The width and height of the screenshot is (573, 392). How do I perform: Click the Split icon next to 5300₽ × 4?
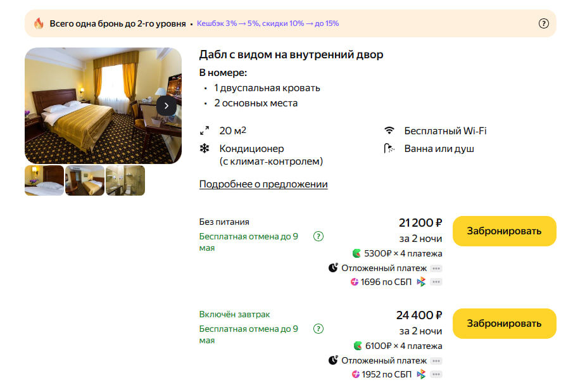[358, 253]
